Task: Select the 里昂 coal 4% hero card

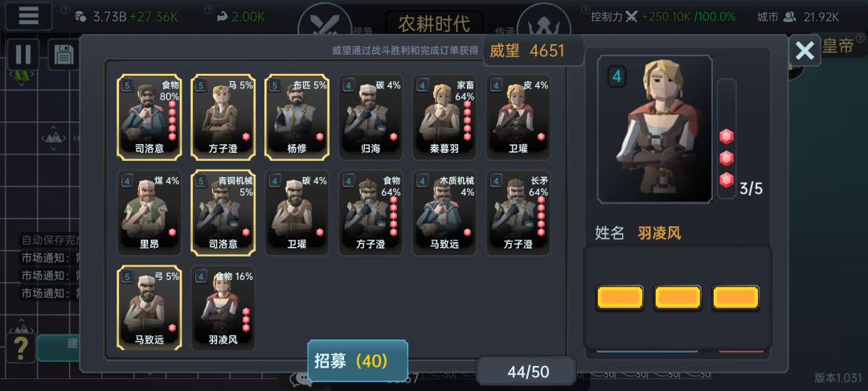Action: coord(149,213)
